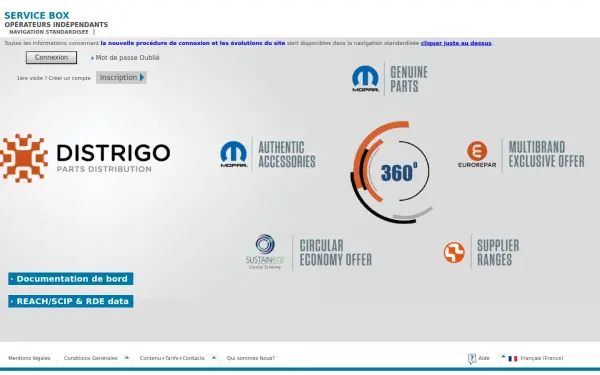Open Conditions Générales footer link
600x375 pixels.
(90, 358)
